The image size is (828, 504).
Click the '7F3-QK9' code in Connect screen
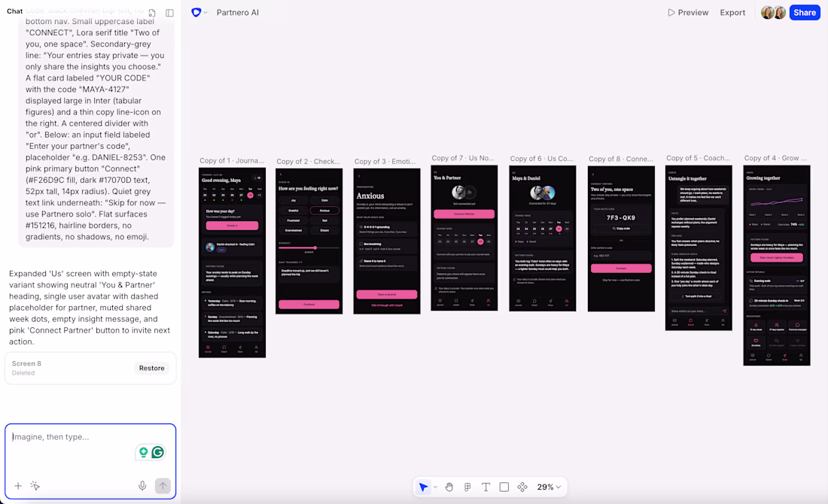pyautogui.click(x=621, y=217)
